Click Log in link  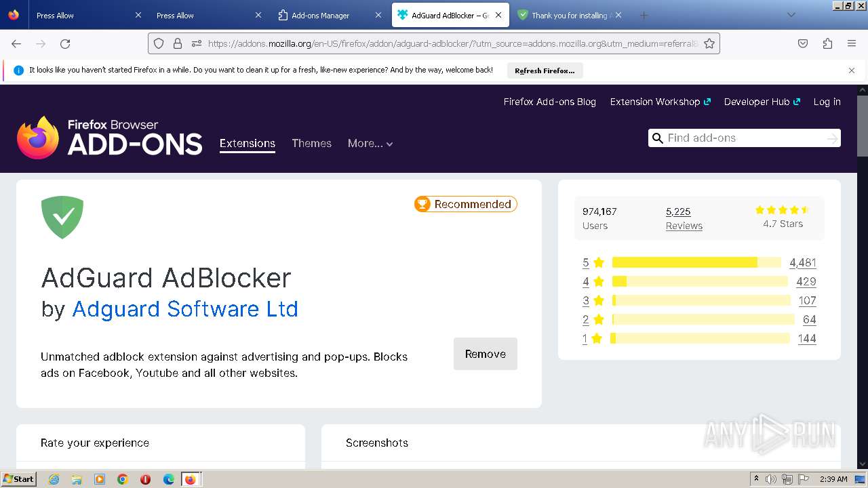coord(827,102)
